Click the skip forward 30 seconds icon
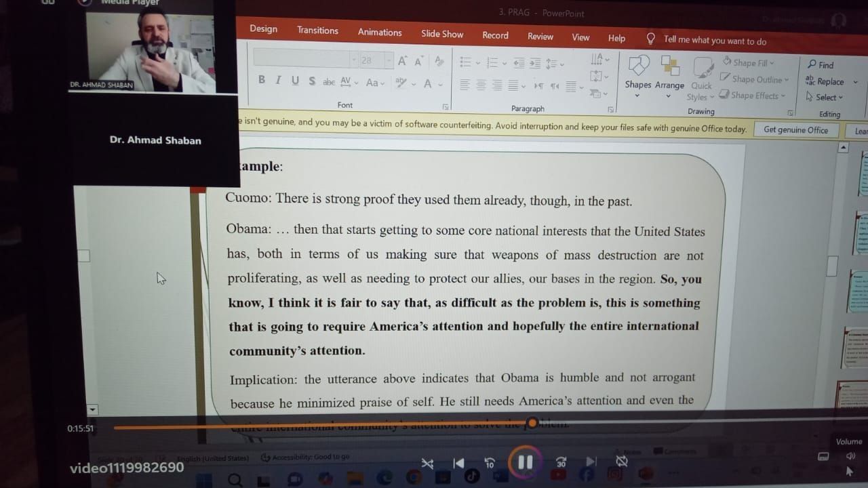 pyautogui.click(x=561, y=462)
